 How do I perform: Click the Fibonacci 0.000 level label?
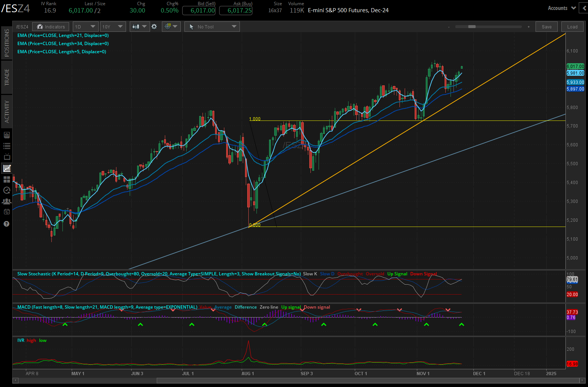tap(255, 225)
